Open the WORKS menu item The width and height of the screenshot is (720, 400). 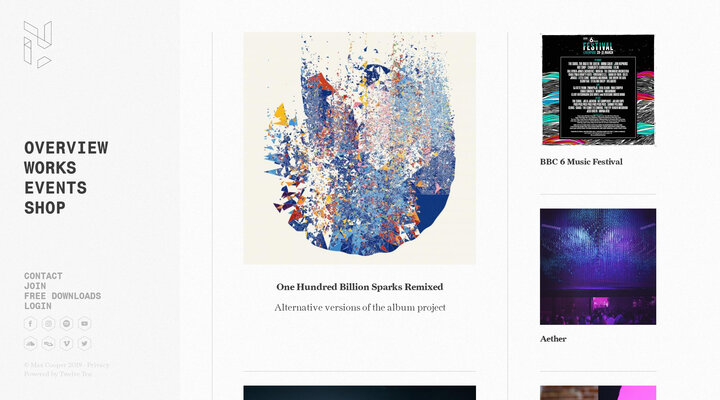click(x=50, y=168)
